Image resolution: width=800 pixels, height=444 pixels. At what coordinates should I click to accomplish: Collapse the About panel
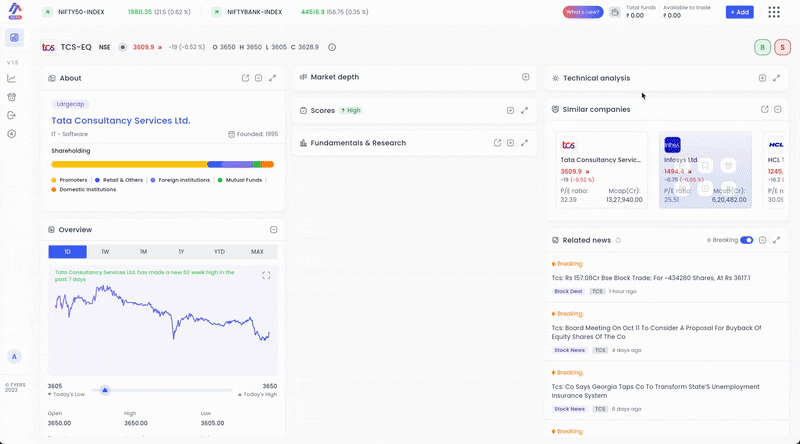point(259,78)
